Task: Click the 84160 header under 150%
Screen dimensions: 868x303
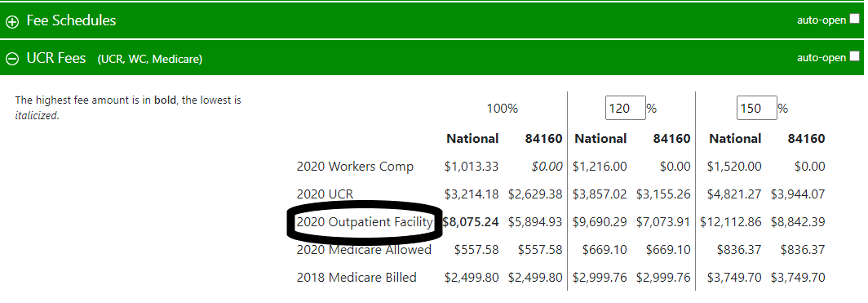Action: 806,139
